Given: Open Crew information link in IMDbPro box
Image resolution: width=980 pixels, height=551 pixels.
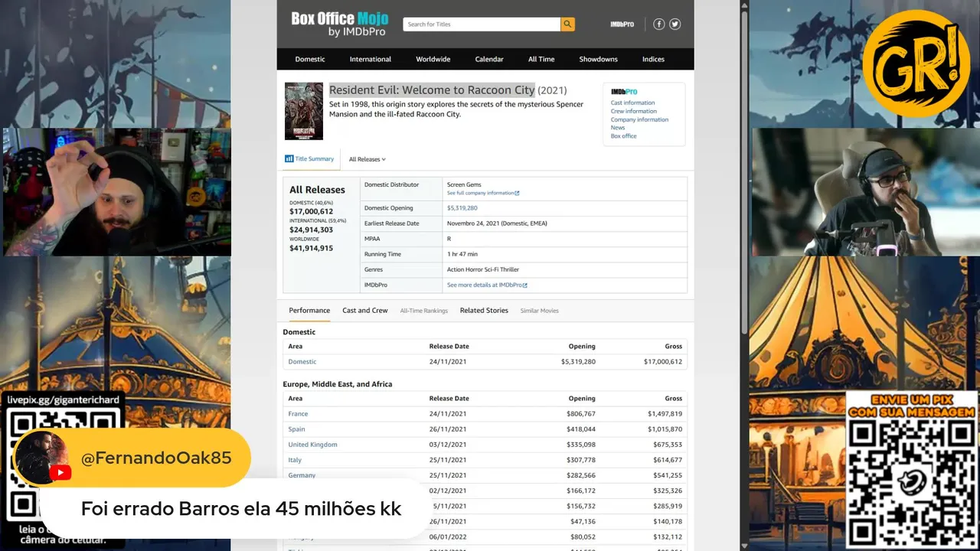Looking at the screenshot, I should pos(634,111).
